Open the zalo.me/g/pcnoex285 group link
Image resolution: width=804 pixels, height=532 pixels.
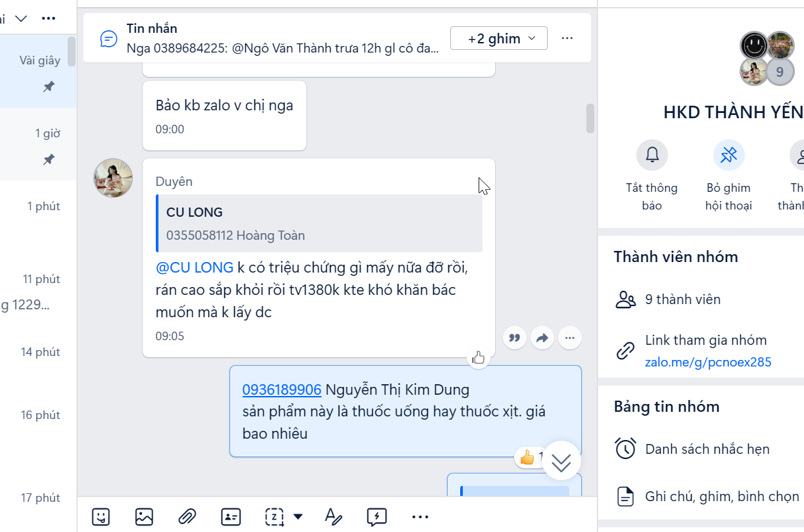click(707, 362)
